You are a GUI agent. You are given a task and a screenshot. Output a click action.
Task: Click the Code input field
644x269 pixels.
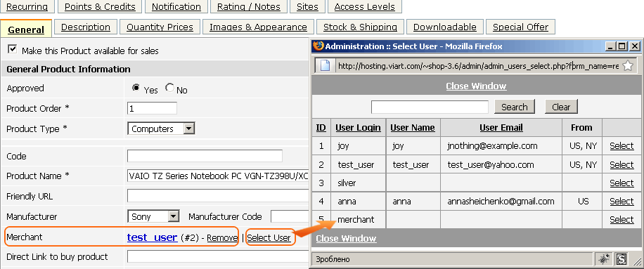[205, 156]
